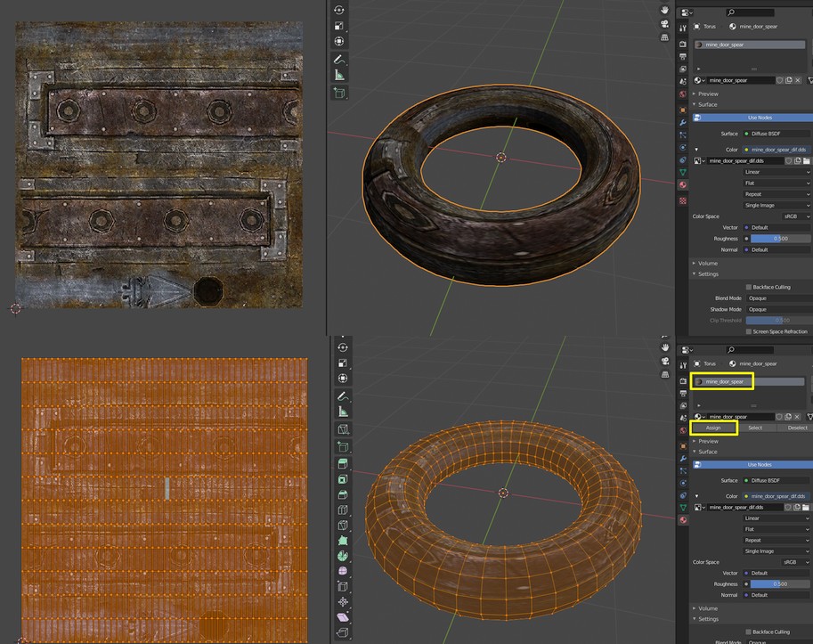Open Render properties tab in upper panel
813x644 pixels.
[x=683, y=44]
